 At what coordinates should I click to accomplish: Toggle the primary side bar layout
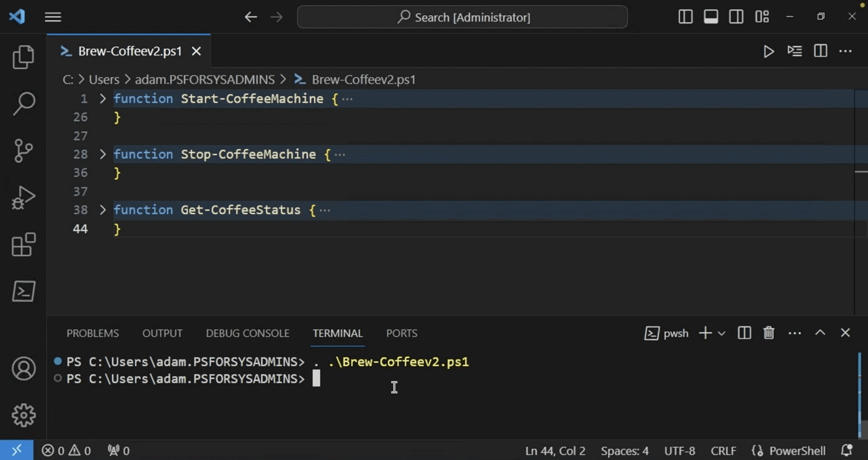(x=685, y=17)
